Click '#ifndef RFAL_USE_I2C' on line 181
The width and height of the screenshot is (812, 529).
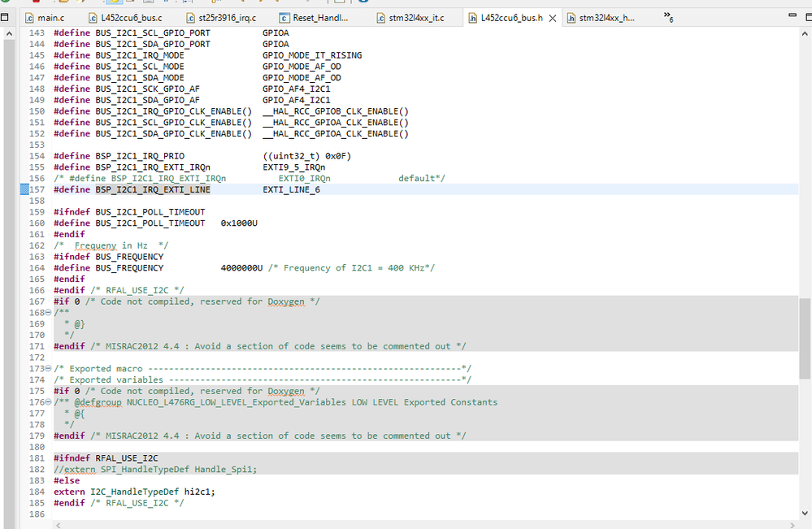106,458
